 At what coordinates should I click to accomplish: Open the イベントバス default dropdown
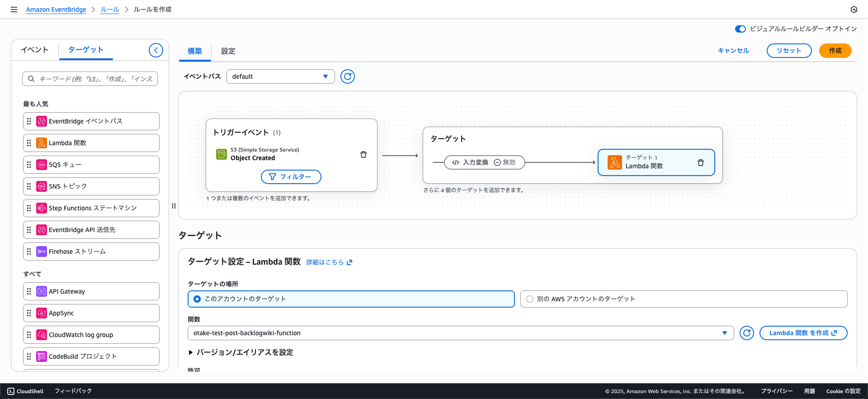tap(280, 76)
